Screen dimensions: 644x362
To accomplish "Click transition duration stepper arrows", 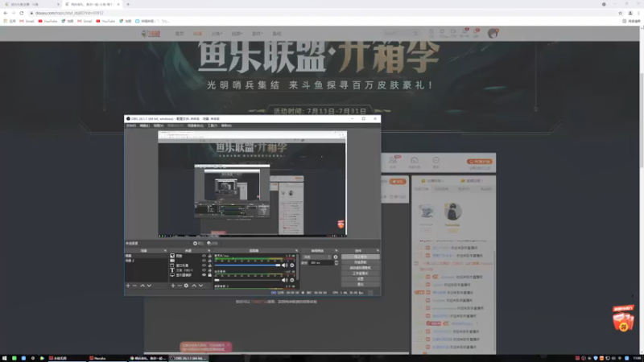I will tap(336, 263).
